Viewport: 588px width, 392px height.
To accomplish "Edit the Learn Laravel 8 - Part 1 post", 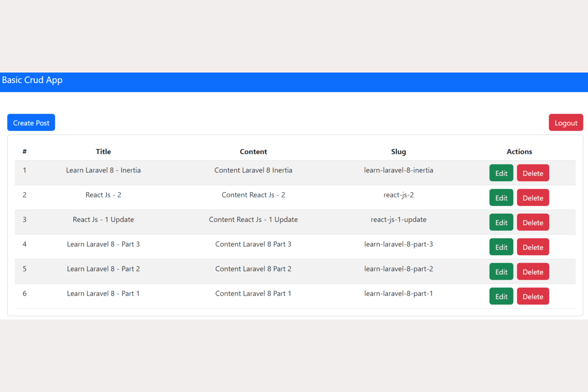I will coord(501,296).
